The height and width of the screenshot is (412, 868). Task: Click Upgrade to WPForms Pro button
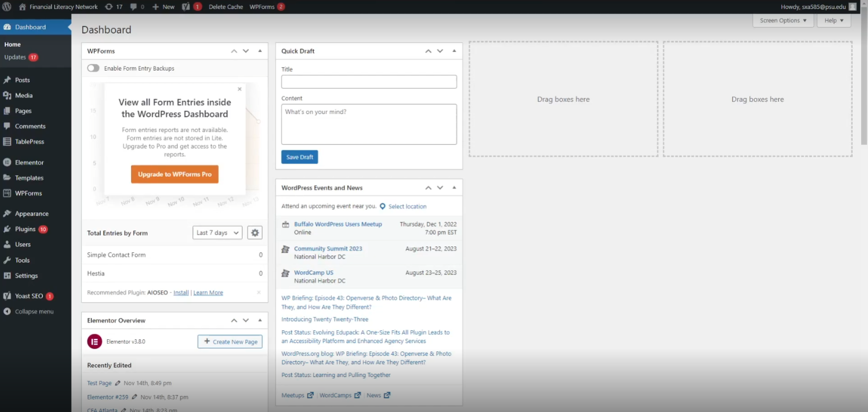coord(175,174)
